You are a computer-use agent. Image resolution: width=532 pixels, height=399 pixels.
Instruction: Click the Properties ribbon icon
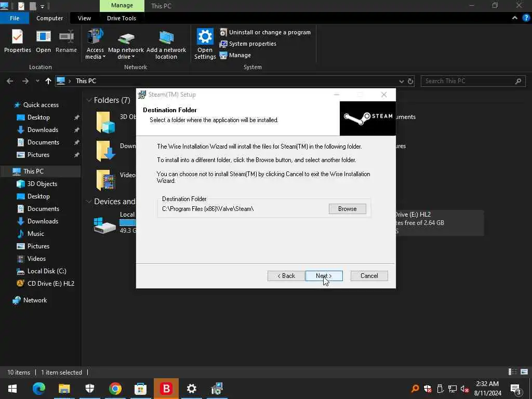click(x=18, y=41)
